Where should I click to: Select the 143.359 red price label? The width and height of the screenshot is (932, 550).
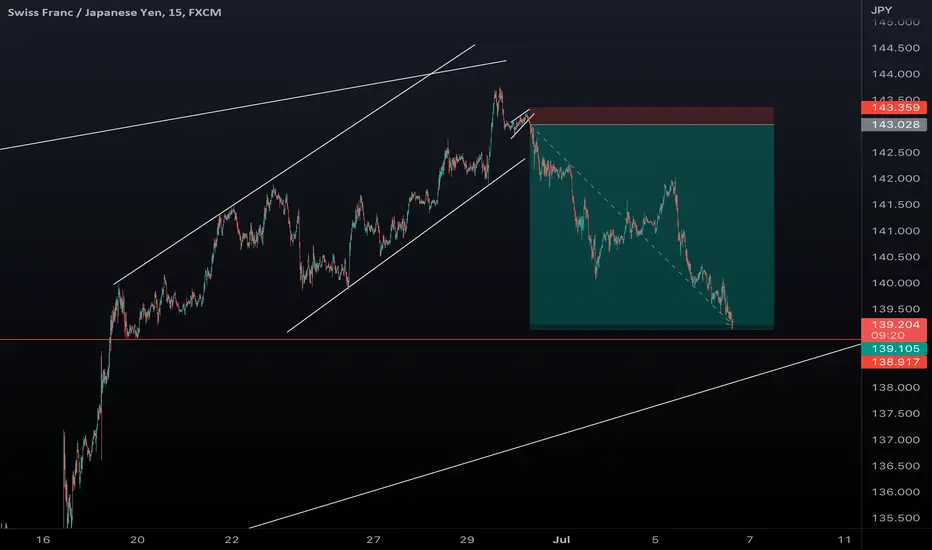click(x=894, y=108)
